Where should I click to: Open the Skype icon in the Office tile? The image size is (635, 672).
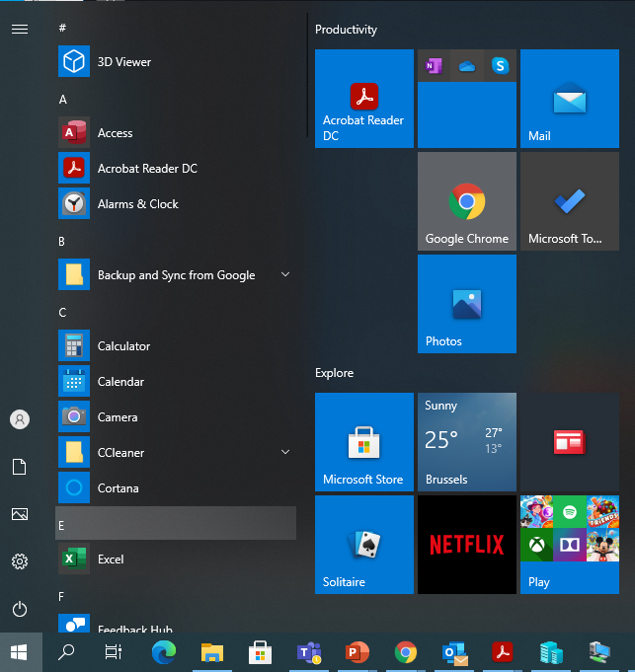click(x=500, y=65)
